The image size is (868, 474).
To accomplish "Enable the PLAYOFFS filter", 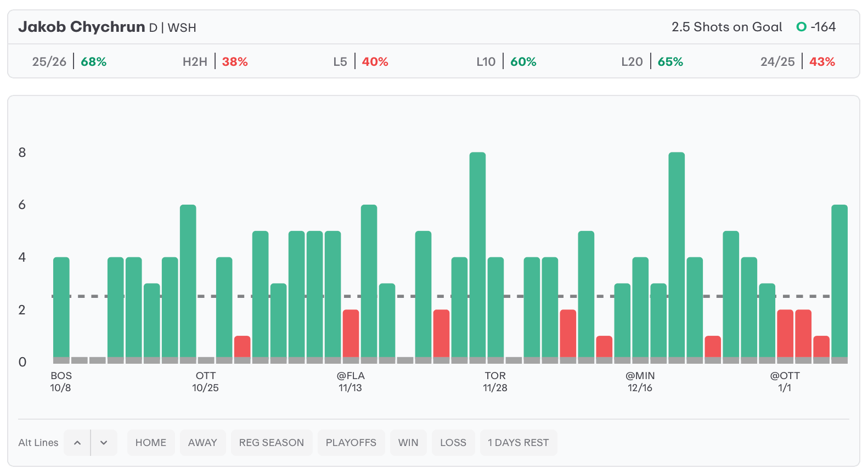I will [351, 443].
